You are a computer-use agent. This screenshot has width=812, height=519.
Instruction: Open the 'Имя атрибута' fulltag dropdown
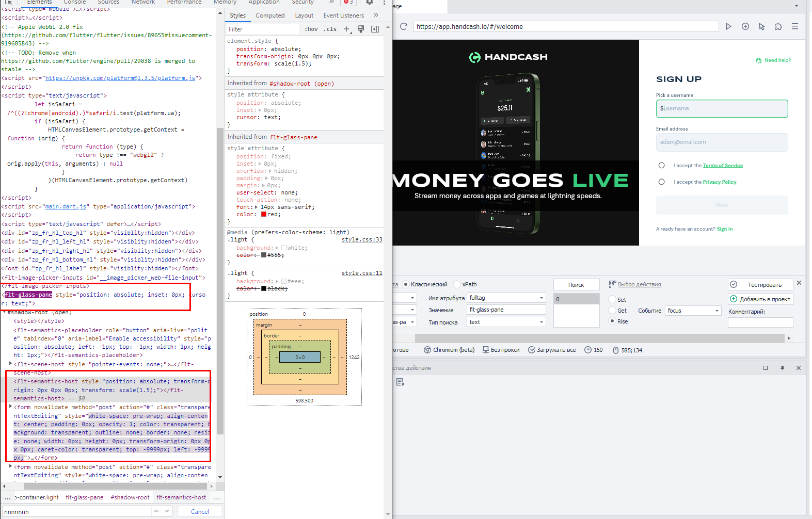[x=506, y=298]
